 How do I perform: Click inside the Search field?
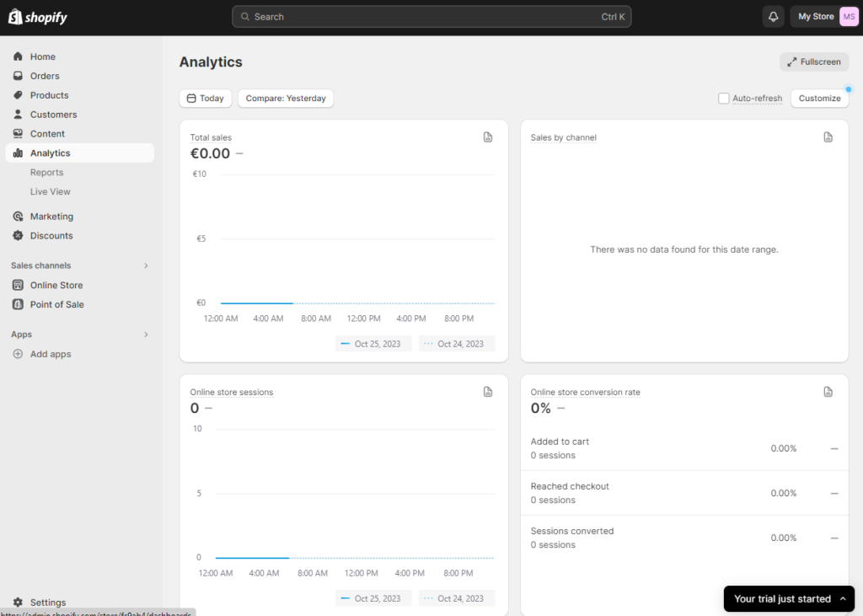coord(431,17)
